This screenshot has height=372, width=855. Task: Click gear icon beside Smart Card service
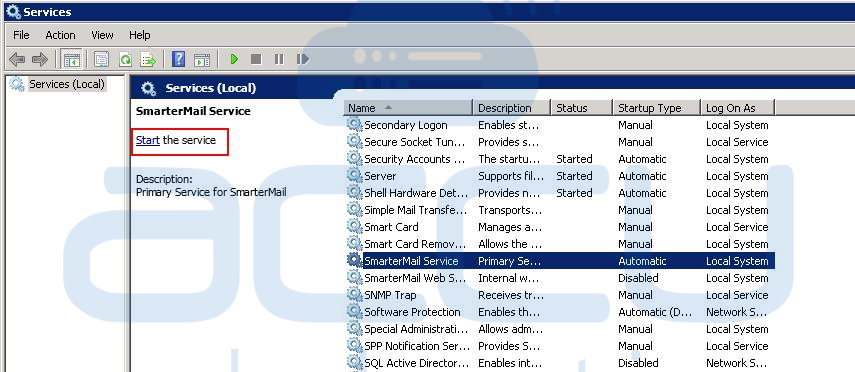[x=354, y=226]
